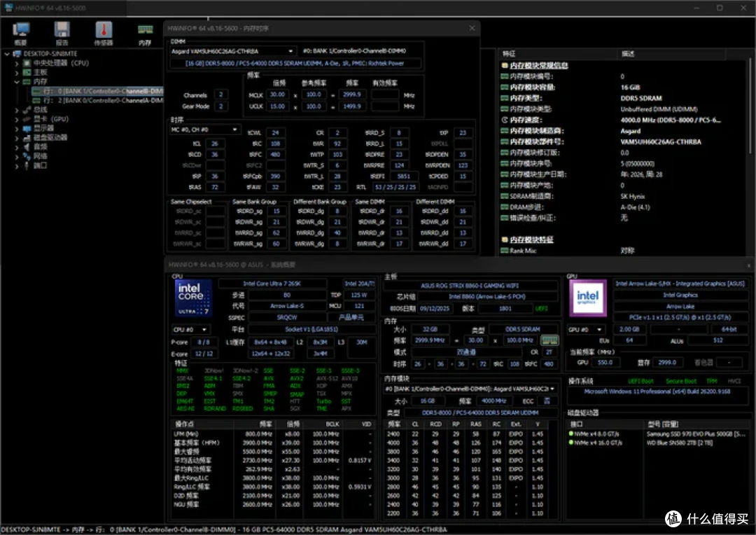
Task: Click the Samsung SSD 970 EVO Plus row
Action: pos(657,434)
